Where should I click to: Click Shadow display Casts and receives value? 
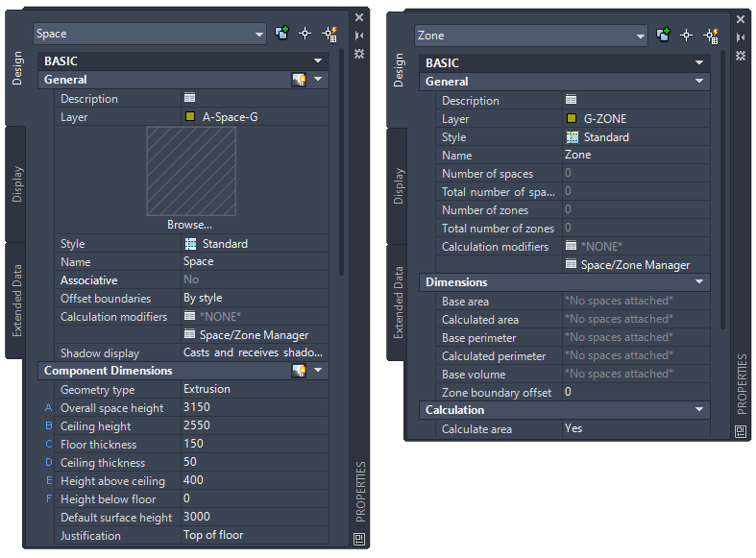(256, 352)
